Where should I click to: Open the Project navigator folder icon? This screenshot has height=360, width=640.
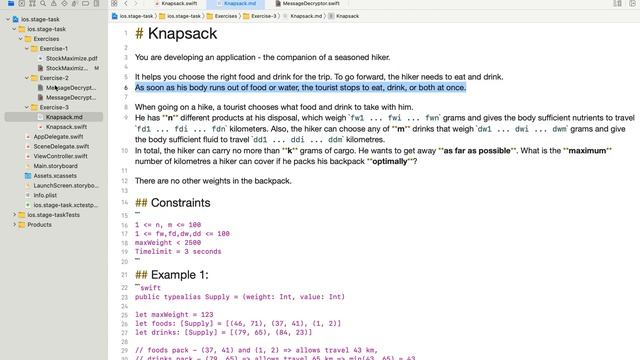click(x=11, y=3)
